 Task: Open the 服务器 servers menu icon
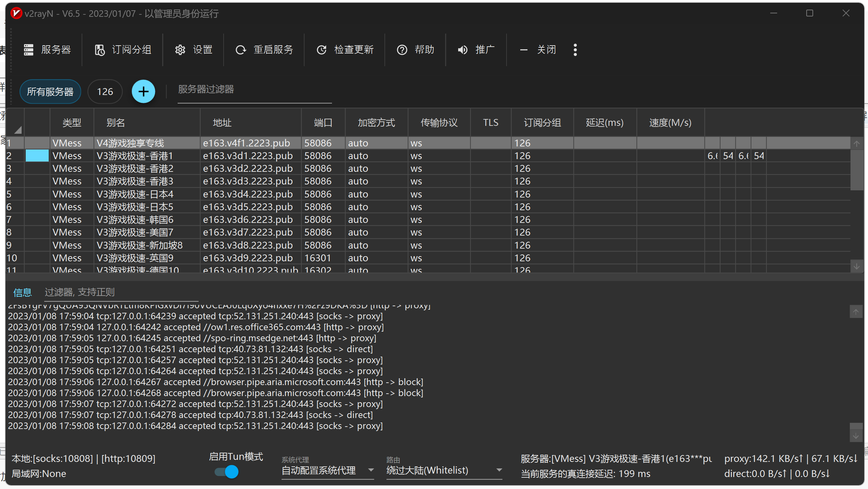tap(28, 50)
